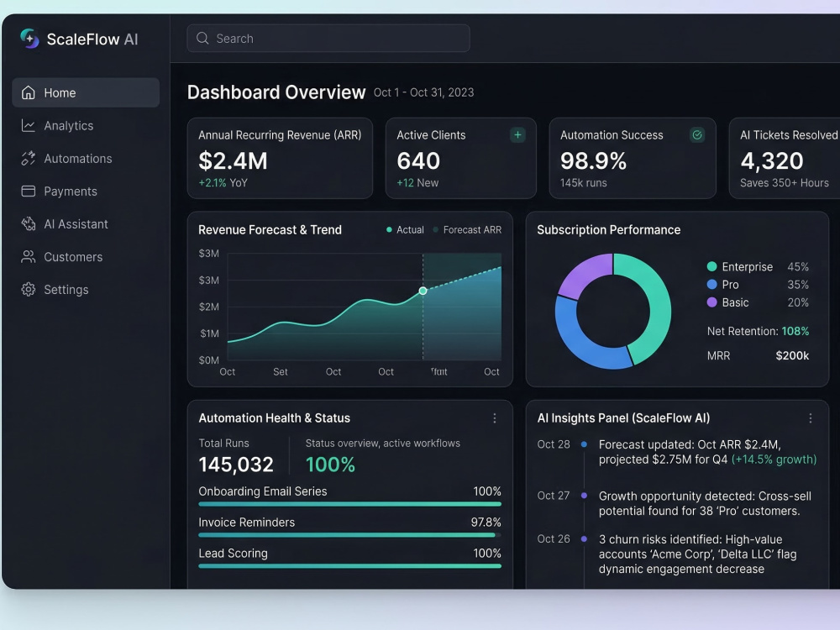Click the Payments card icon in sidebar

29,192
